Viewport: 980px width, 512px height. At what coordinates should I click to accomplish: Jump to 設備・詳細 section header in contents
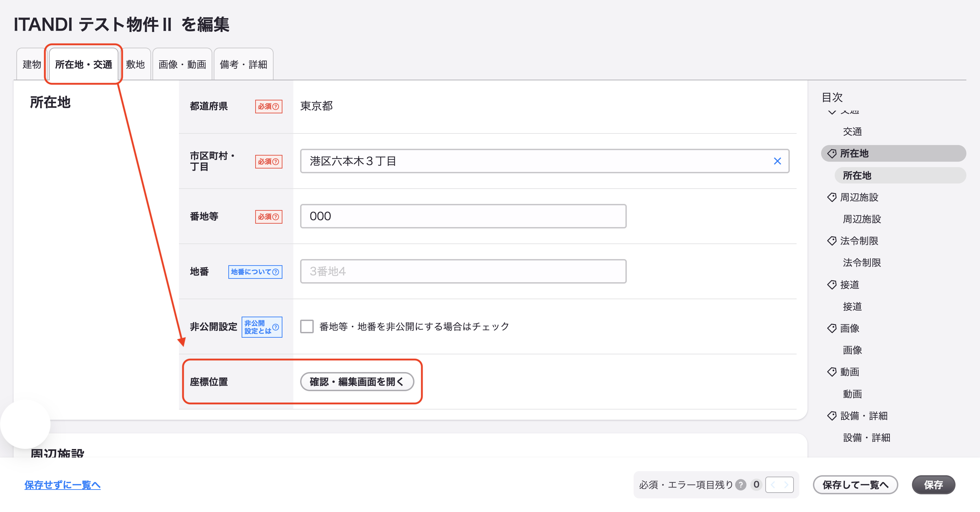864,416
